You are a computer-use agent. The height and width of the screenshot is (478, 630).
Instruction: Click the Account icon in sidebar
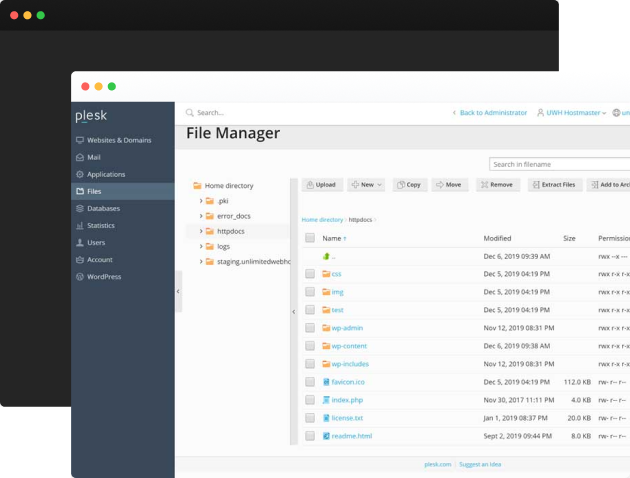click(80, 259)
